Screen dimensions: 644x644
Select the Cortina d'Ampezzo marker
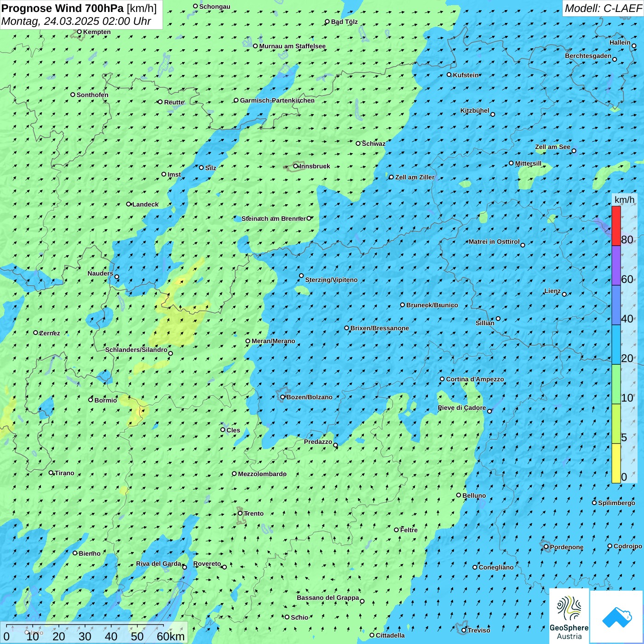click(x=442, y=379)
